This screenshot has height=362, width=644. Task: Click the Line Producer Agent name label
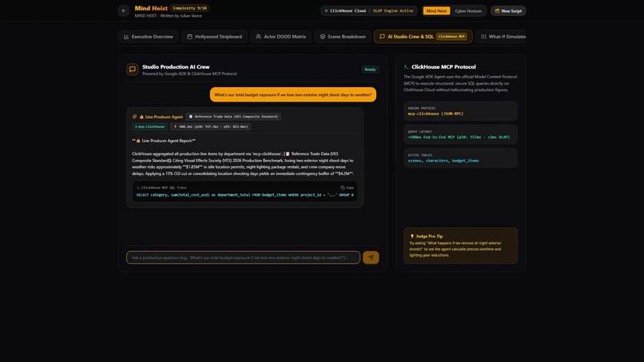coord(164,117)
